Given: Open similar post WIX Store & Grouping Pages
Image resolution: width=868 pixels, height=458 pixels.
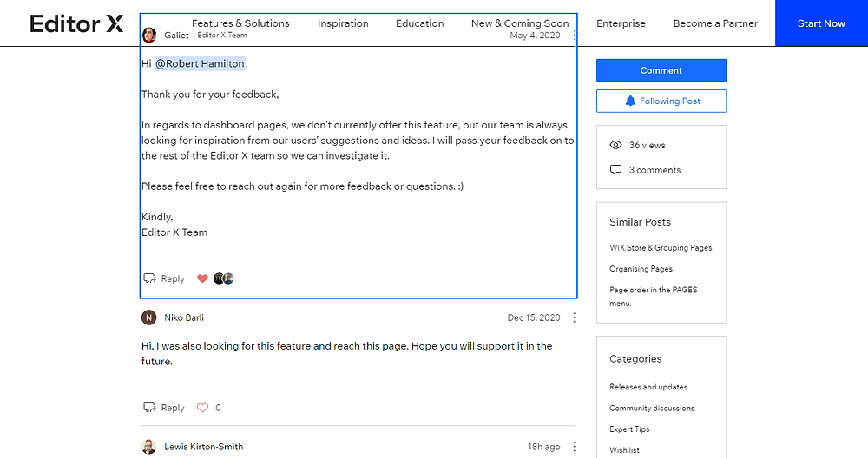Looking at the screenshot, I should [661, 248].
